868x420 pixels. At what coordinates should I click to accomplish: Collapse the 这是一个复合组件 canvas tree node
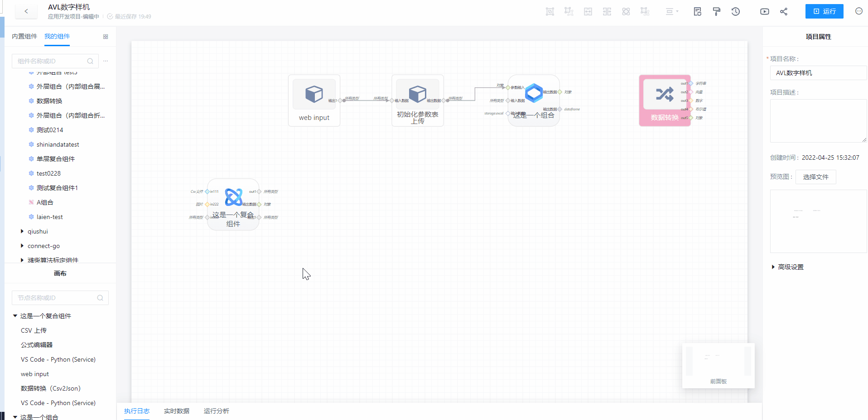(x=15, y=316)
